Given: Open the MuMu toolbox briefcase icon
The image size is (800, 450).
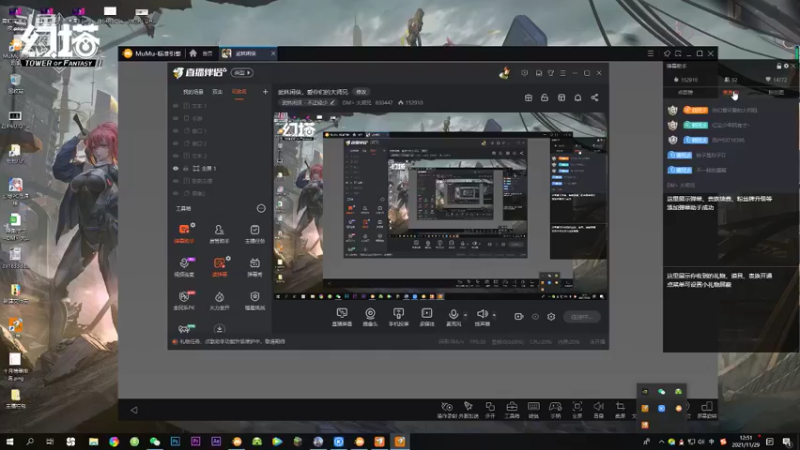Looking at the screenshot, I should [512, 409].
